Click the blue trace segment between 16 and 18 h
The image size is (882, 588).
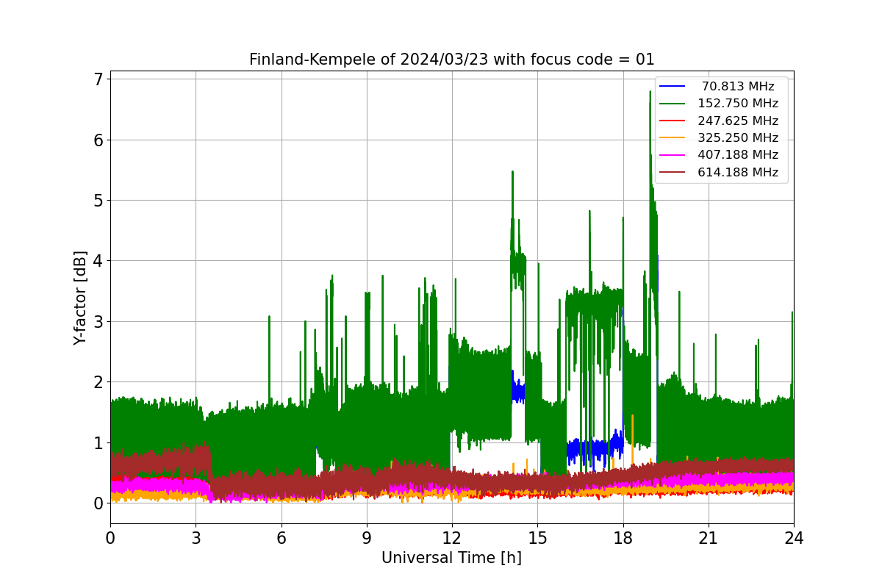(x=595, y=448)
